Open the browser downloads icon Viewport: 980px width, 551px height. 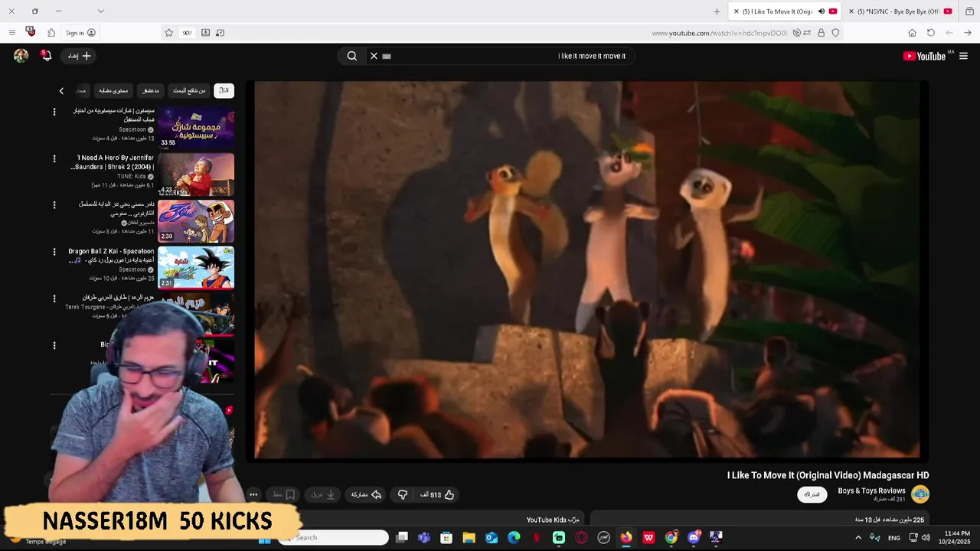[x=205, y=33]
